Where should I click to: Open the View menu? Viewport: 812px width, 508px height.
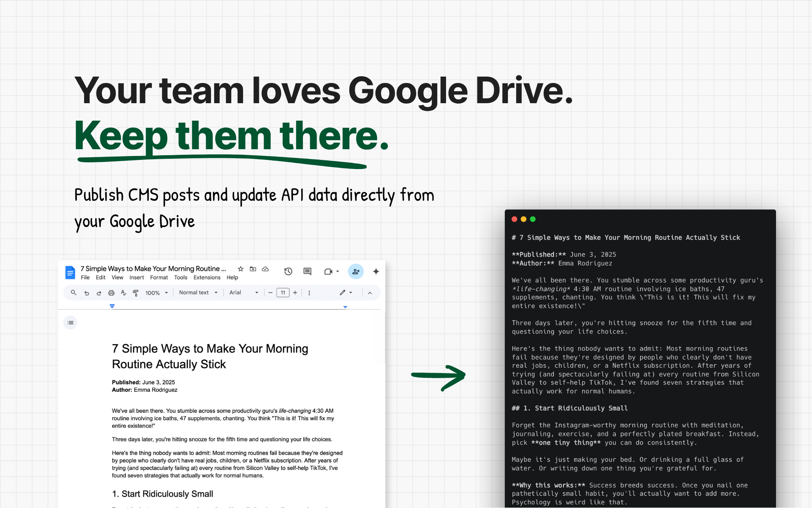tap(117, 277)
